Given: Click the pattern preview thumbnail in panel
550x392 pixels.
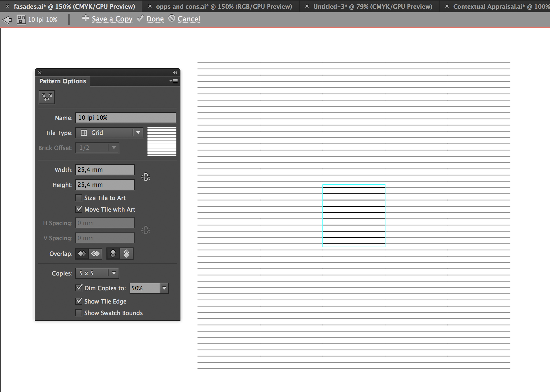Looking at the screenshot, I should click(162, 142).
